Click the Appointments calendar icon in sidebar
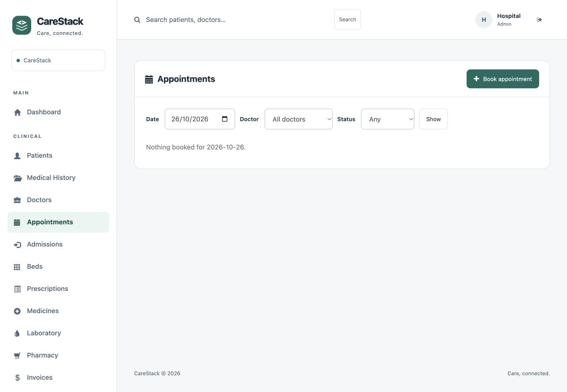 click(17, 222)
